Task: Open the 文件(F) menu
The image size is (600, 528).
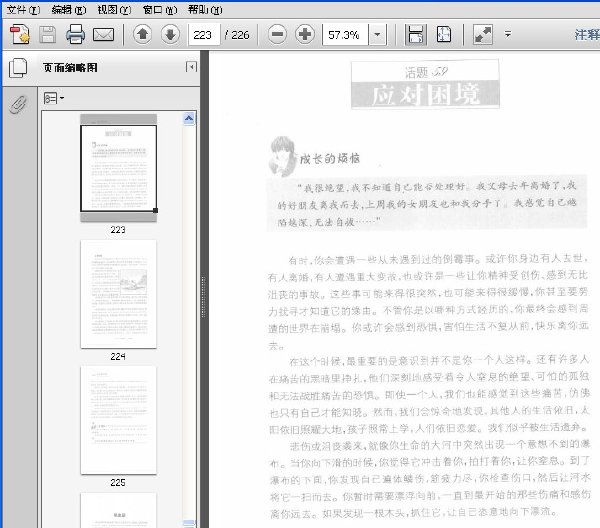Action: (23, 10)
